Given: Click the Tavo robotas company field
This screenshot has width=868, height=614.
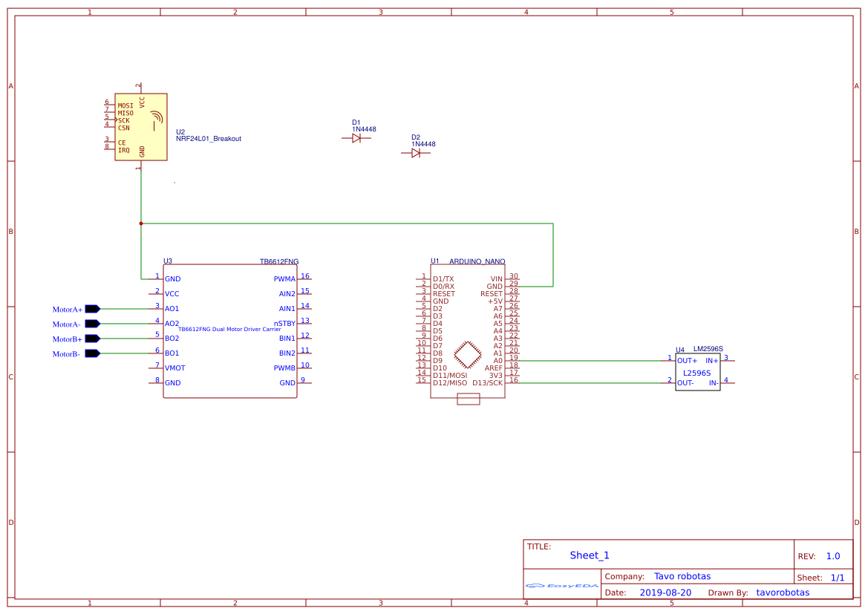Looking at the screenshot, I should click(682, 576).
